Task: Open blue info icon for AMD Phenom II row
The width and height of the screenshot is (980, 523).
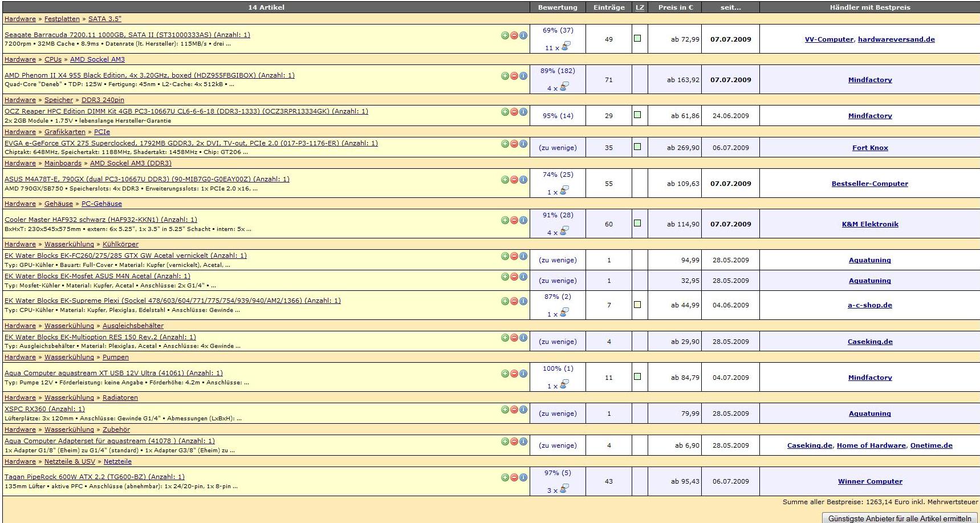Action: 523,76
